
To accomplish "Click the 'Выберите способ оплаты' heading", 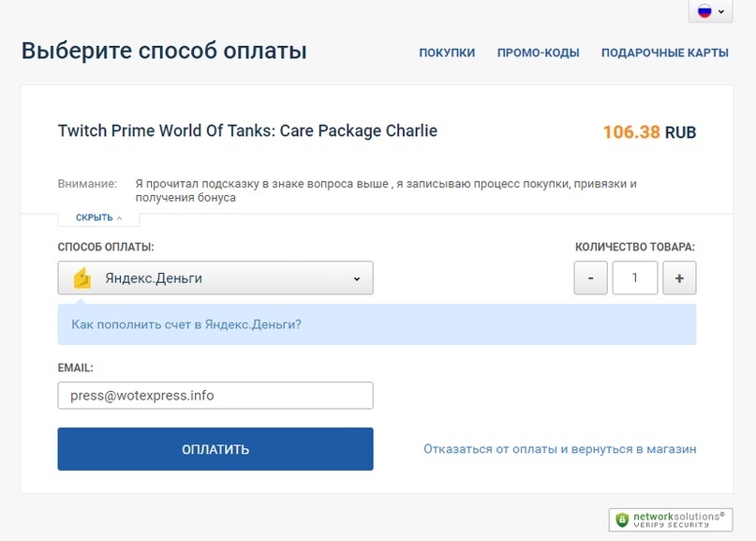I will click(164, 50).
